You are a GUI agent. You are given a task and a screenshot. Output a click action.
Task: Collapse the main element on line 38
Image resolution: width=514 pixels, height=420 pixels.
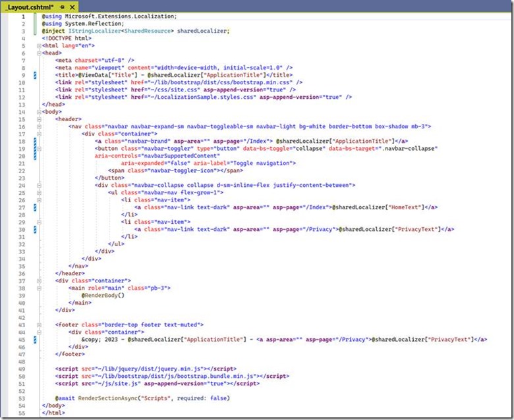pos(39,288)
